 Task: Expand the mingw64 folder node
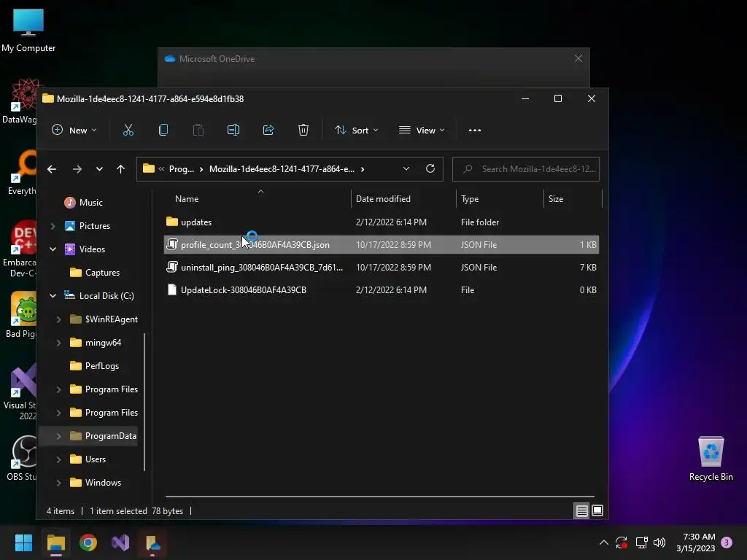(x=58, y=343)
